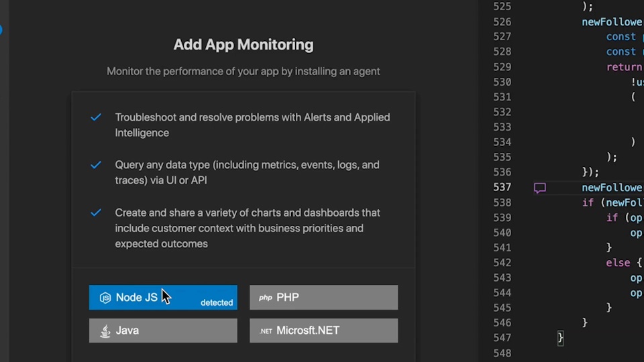The width and height of the screenshot is (644, 362).
Task: Click the Add App Monitoring heading
Action: click(243, 44)
